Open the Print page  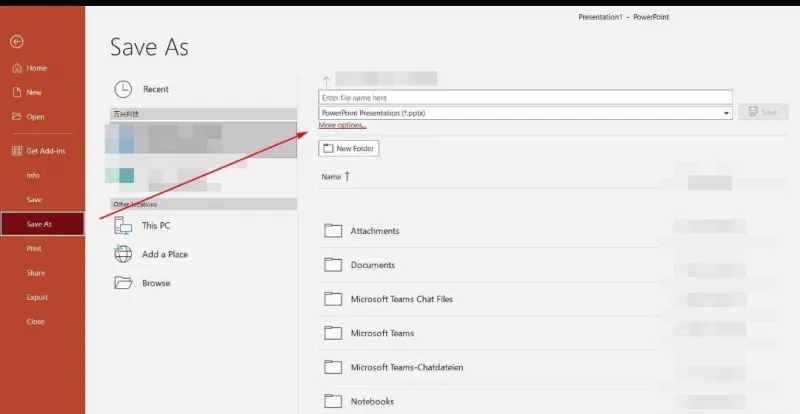[x=34, y=249]
